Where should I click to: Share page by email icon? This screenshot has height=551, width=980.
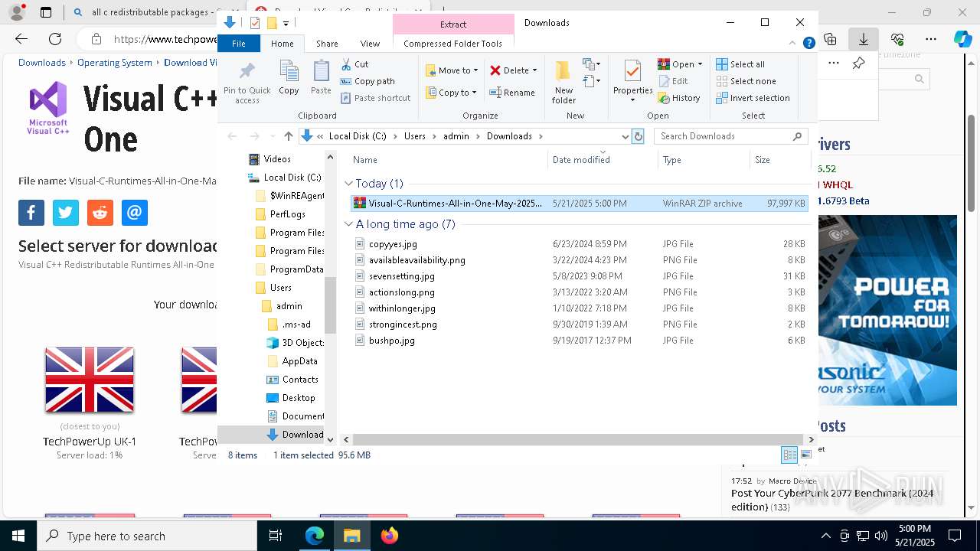pyautogui.click(x=135, y=213)
